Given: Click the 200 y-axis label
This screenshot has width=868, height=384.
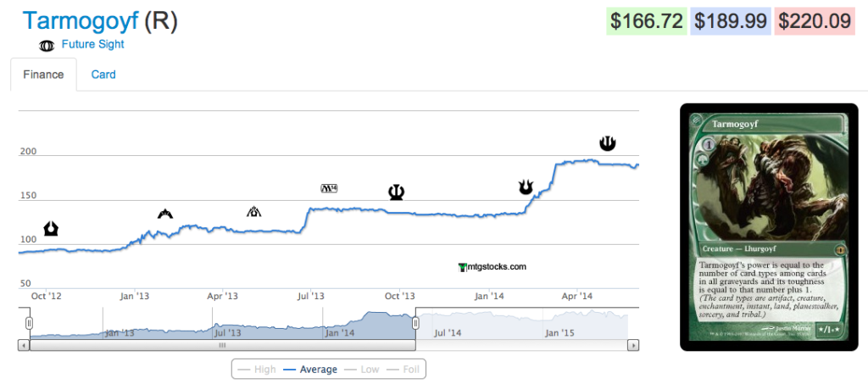Looking at the screenshot, I should click(x=28, y=151).
